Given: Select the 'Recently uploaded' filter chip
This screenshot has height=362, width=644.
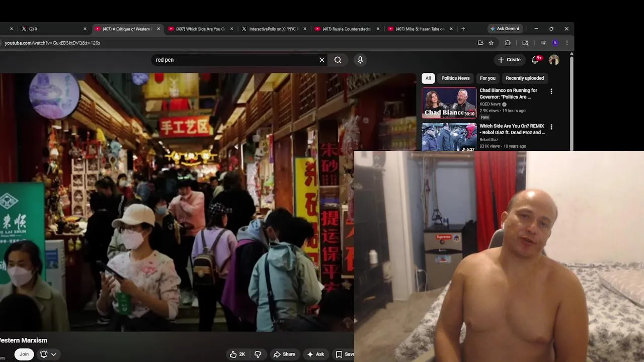Looking at the screenshot, I should click(525, 78).
